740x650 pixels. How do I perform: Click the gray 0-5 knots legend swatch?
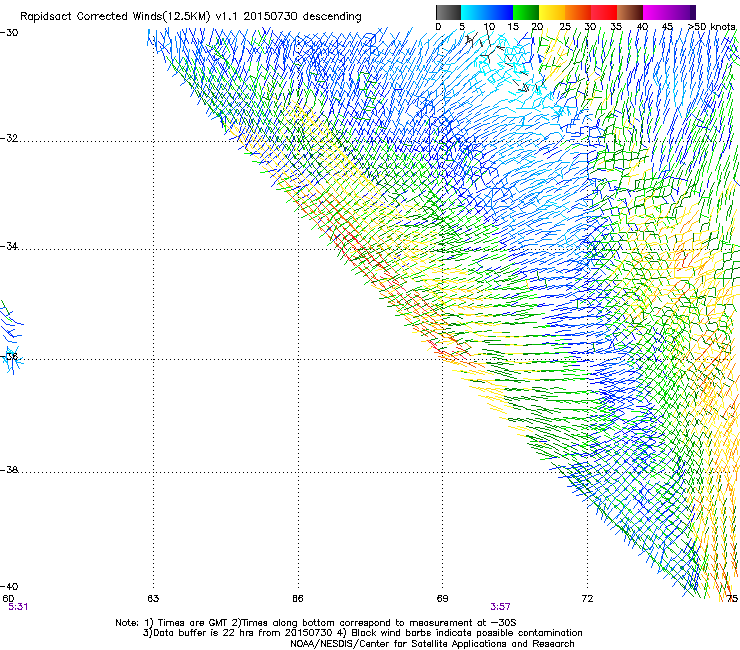click(448, 13)
